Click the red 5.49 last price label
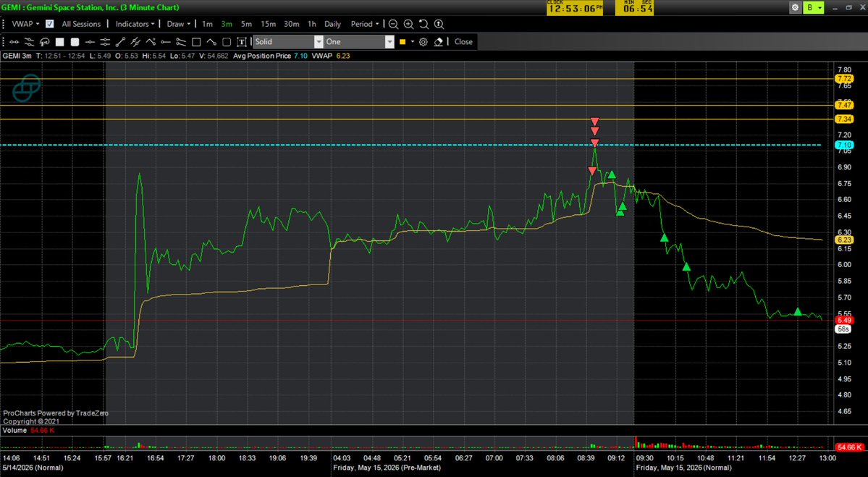 [844, 321]
